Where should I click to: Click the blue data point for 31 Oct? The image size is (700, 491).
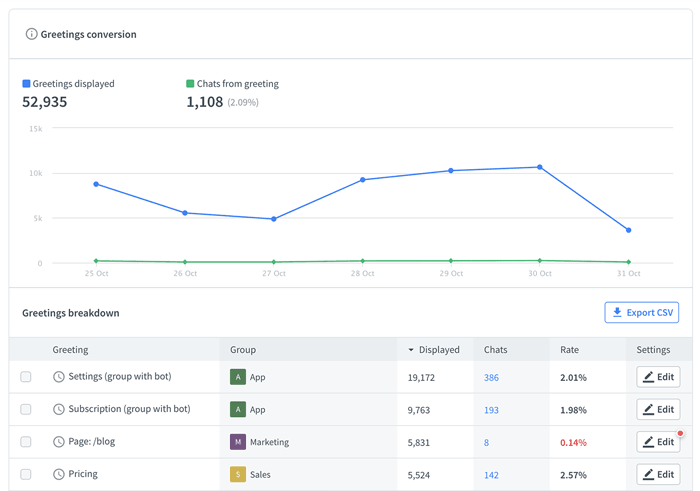point(629,230)
